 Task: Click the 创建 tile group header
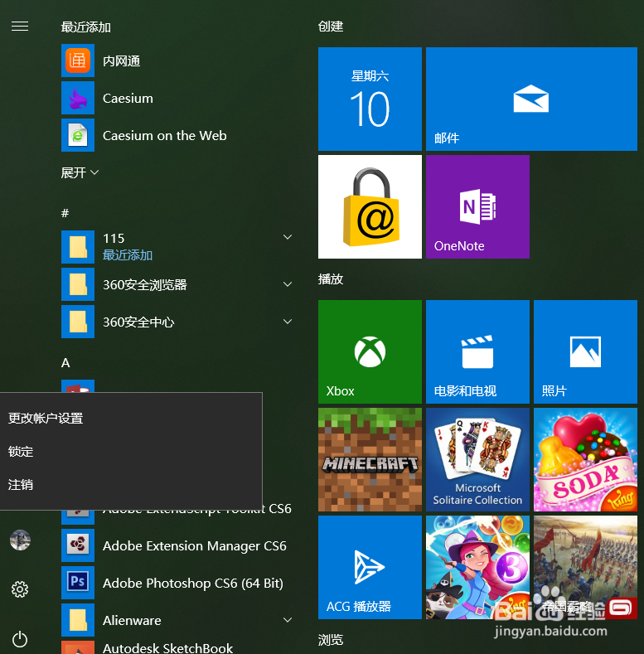[x=331, y=27]
